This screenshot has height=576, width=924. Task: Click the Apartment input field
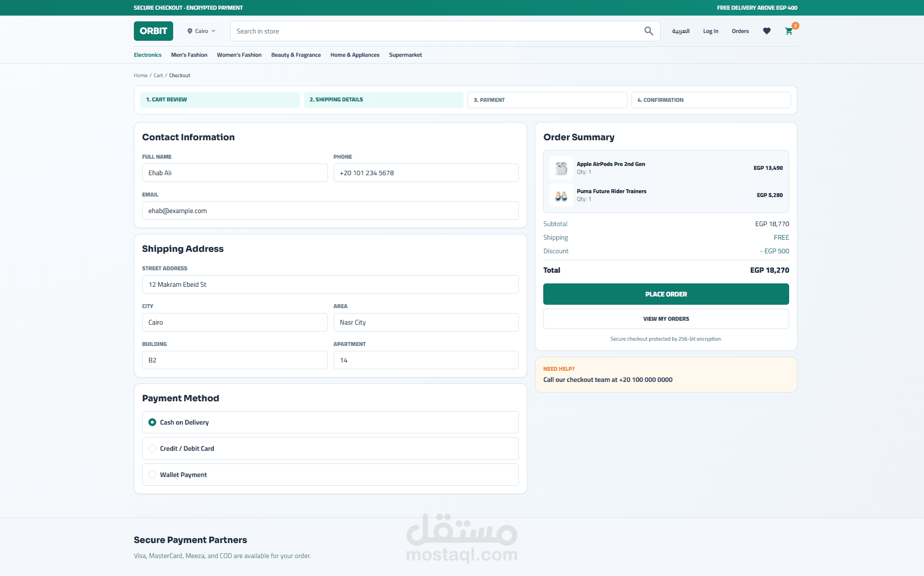click(426, 360)
